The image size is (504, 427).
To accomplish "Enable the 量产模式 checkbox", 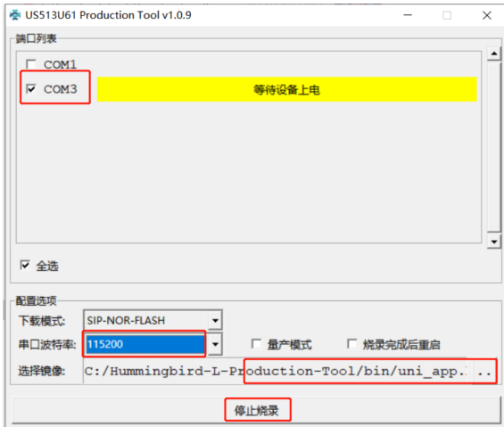I will (x=257, y=344).
